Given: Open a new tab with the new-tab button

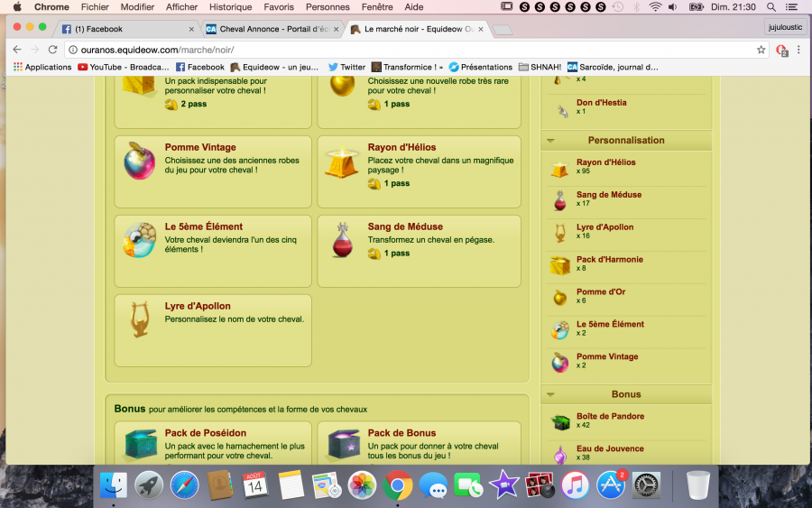Looking at the screenshot, I should 503,30.
